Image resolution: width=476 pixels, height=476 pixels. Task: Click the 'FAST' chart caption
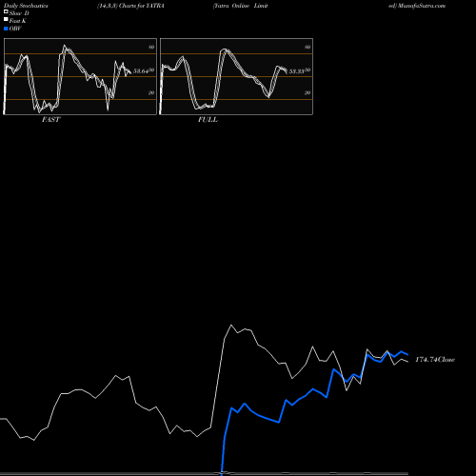50,120
